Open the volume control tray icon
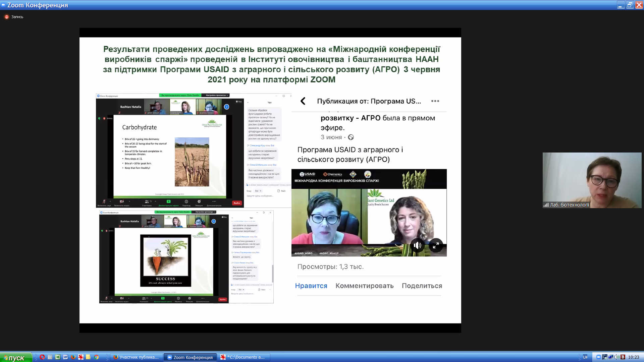Screen dimensions: 644x362 (x=617, y=357)
